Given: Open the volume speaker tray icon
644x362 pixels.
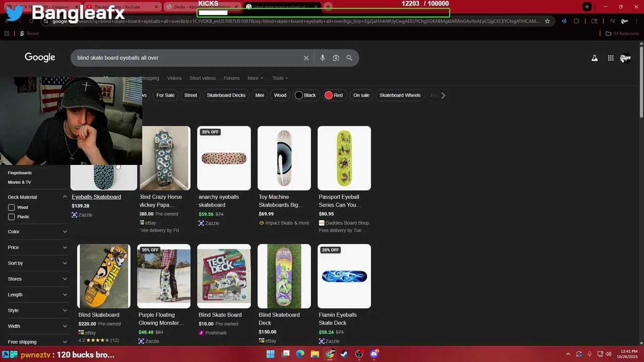Looking at the screenshot, I should coord(608,354).
